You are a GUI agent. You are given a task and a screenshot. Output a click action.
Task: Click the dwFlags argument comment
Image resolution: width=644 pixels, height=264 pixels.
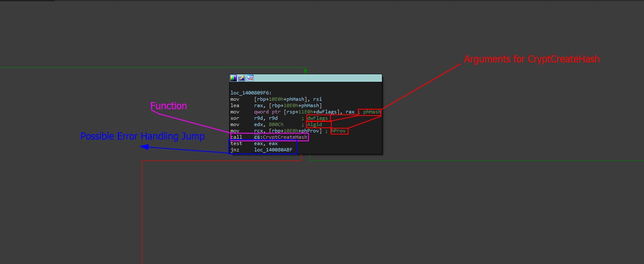317,119
